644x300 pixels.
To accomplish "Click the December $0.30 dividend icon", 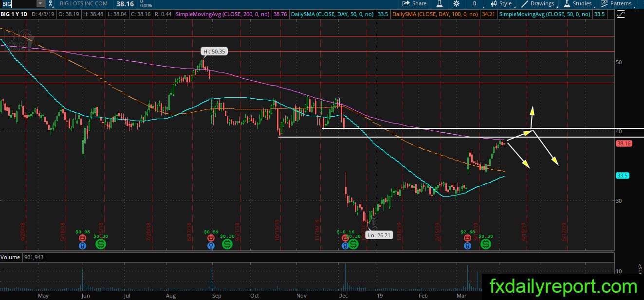I will tap(354, 244).
